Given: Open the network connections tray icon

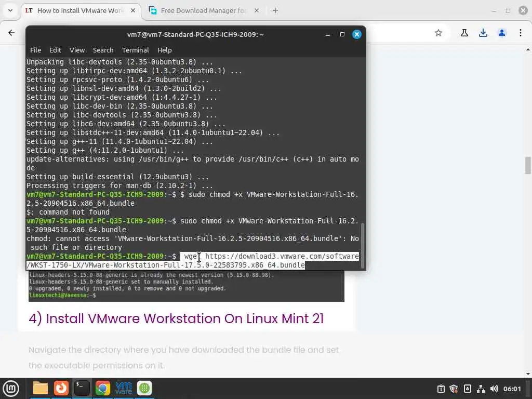Looking at the screenshot, I should pos(481,389).
